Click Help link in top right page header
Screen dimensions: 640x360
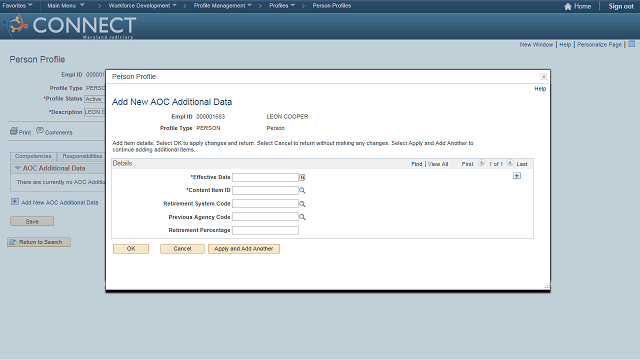click(565, 44)
